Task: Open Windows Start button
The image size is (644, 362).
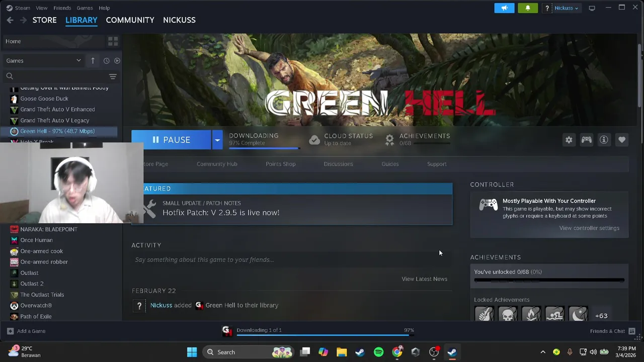Action: [x=192, y=352]
